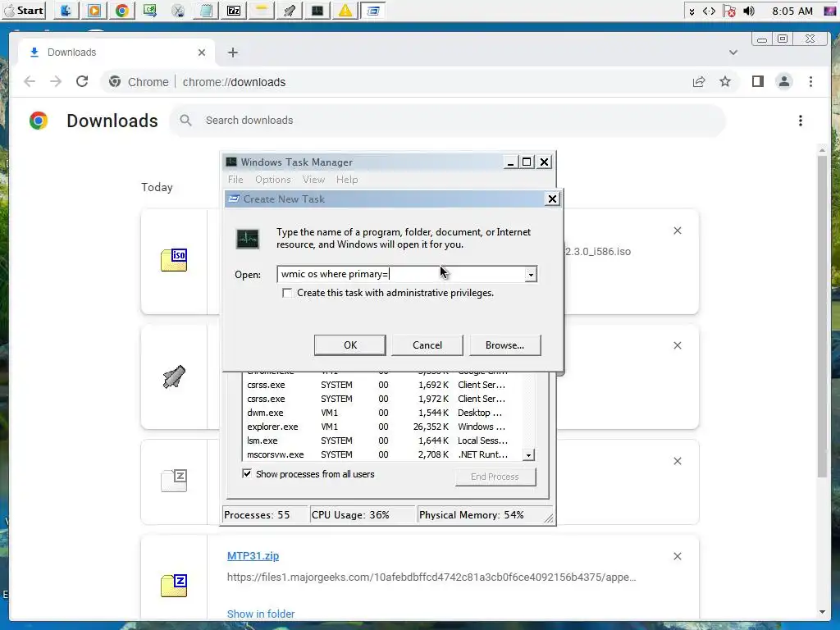
Task: Click the End Process button
Action: [495, 477]
